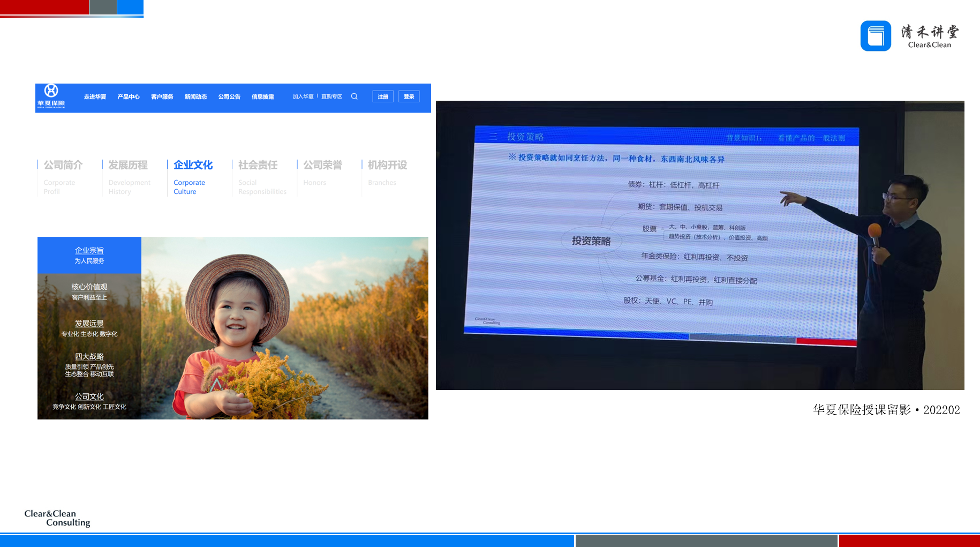Screen dimensions: 980x547
Task: Click the lecture photo of the presenter
Action: [699, 245]
